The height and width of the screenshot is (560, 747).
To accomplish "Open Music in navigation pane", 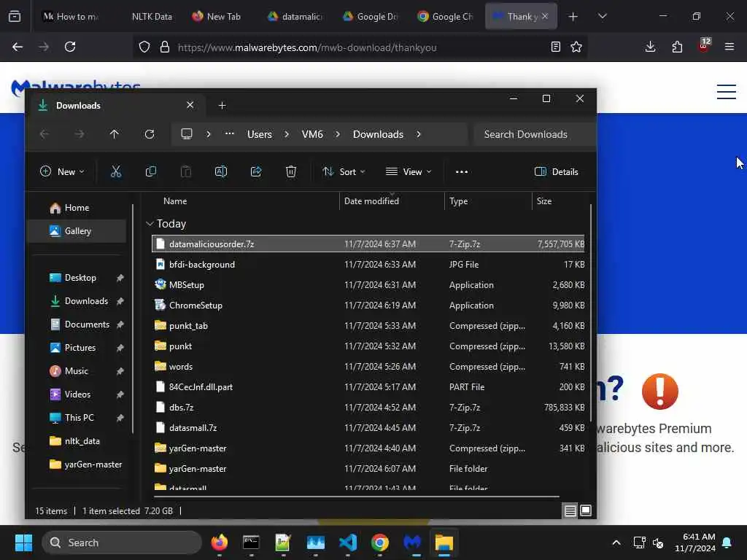I will point(76,371).
